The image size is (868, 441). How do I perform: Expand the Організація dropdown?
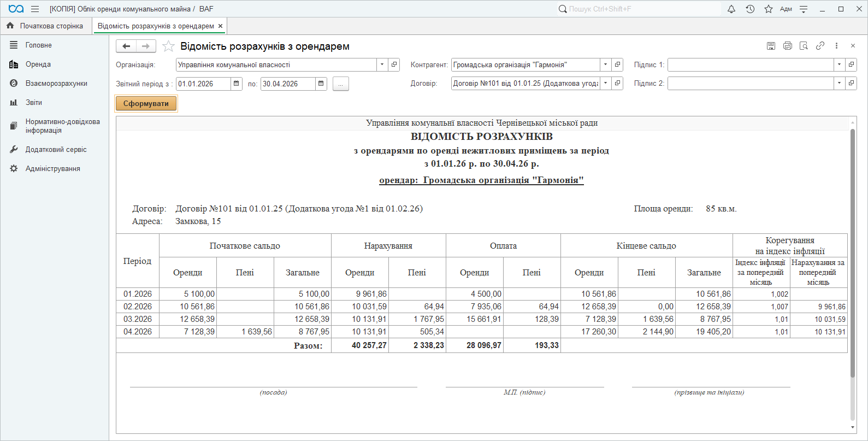pyautogui.click(x=382, y=64)
